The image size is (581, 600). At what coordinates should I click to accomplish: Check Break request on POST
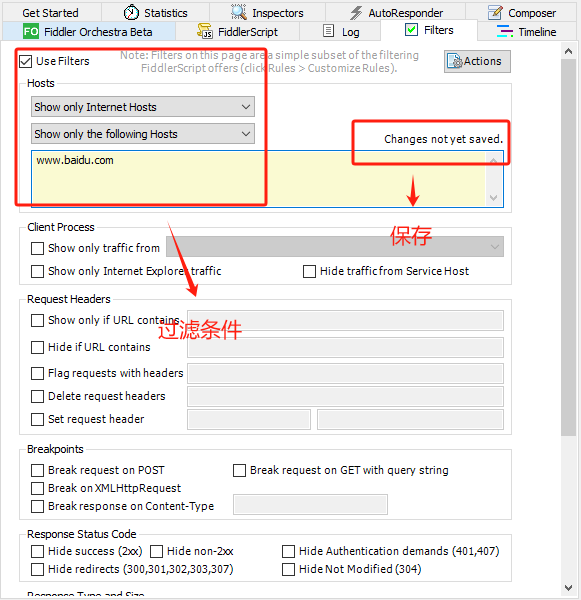(37, 470)
